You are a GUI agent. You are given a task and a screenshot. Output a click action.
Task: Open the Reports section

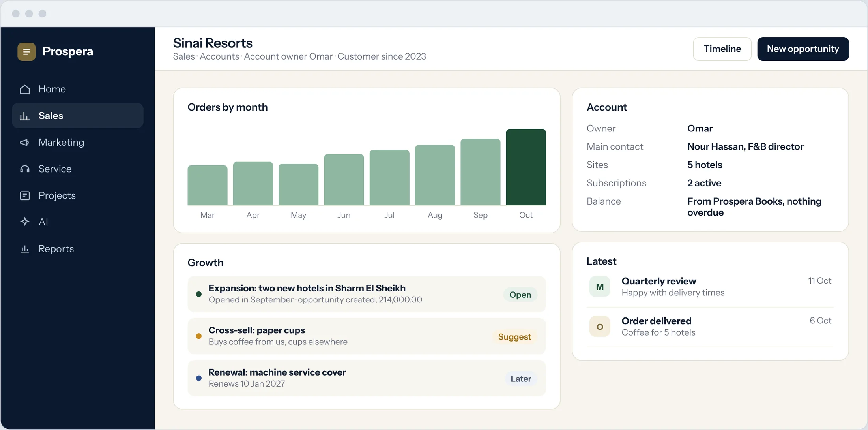click(78, 249)
